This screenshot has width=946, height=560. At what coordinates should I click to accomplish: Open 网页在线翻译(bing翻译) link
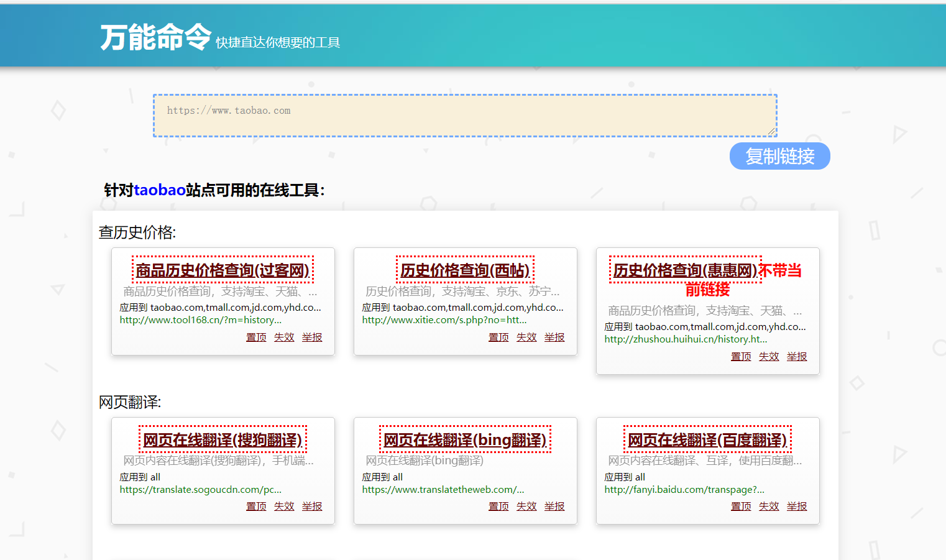(465, 440)
